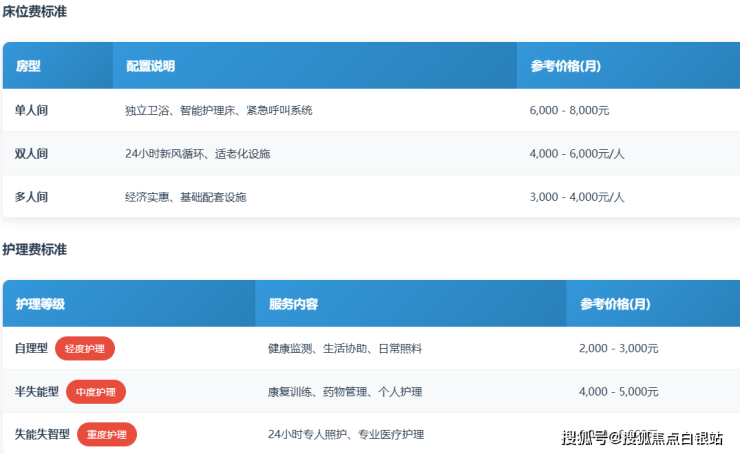Click the 轻度护理 red badge
740x454 pixels.
click(85, 348)
